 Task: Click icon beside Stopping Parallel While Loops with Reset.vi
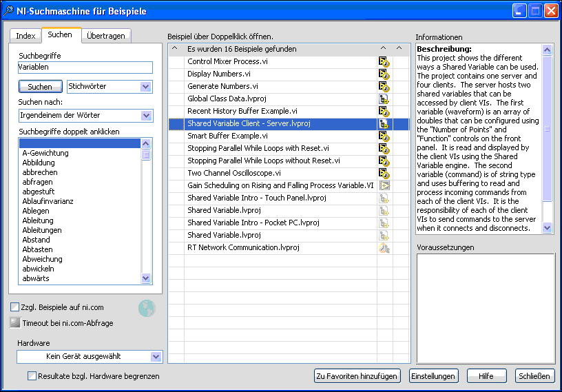(x=384, y=149)
